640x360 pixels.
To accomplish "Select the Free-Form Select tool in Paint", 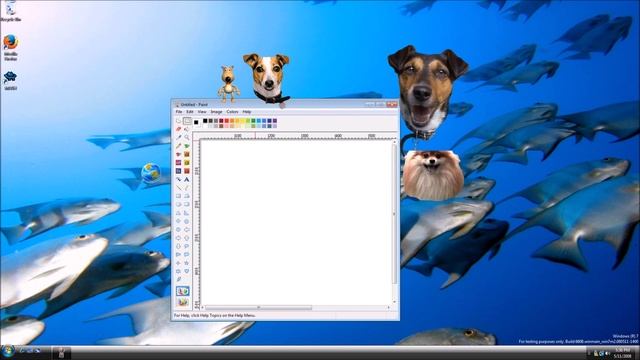I will pos(178,121).
